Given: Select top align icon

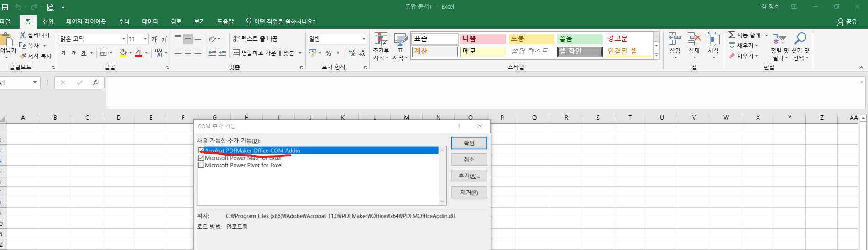Looking at the screenshot, I should point(178,39).
